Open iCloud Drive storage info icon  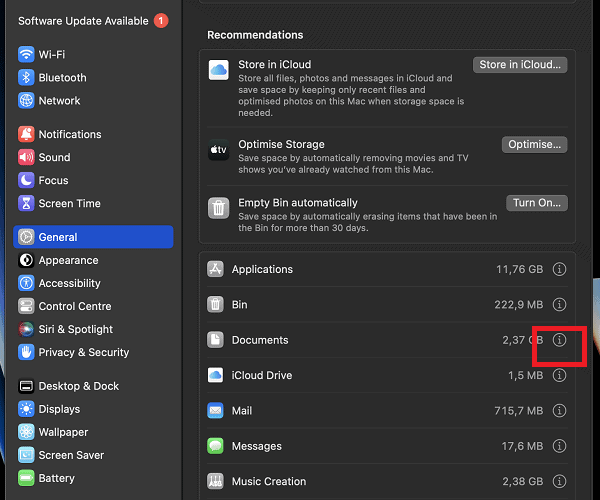[559, 375]
